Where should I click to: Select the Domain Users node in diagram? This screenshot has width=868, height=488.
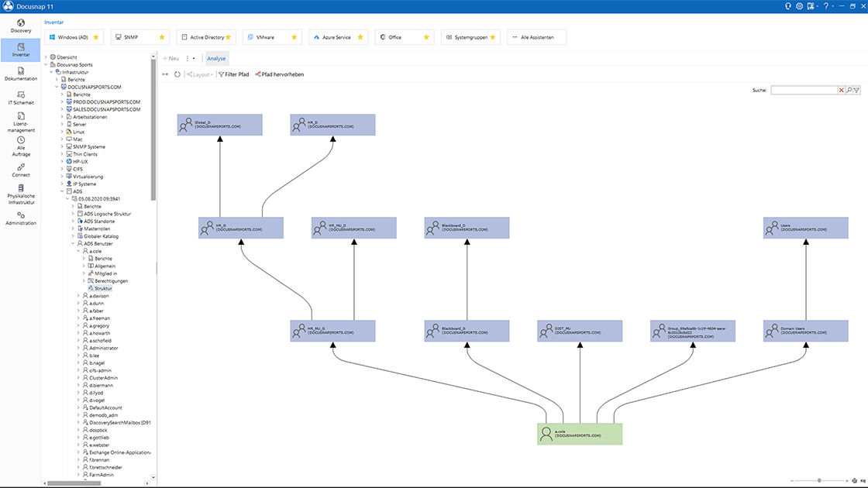[805, 331]
